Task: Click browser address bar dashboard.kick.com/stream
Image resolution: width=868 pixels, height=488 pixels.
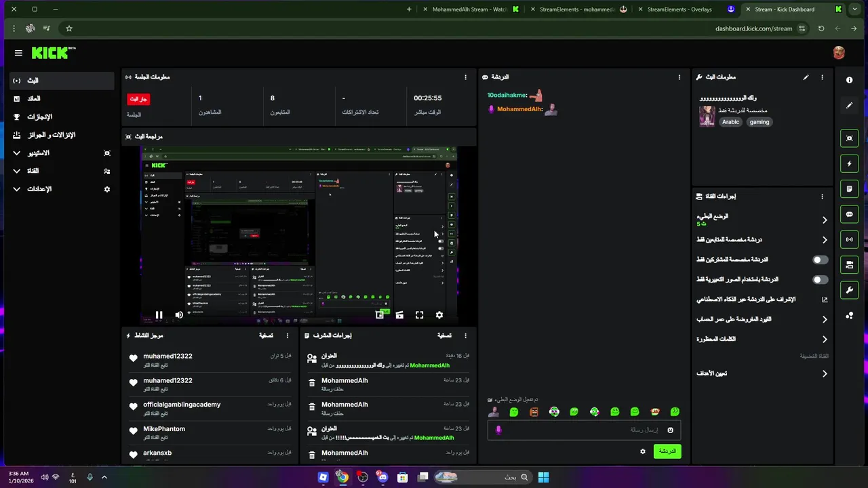Action: click(x=753, y=28)
